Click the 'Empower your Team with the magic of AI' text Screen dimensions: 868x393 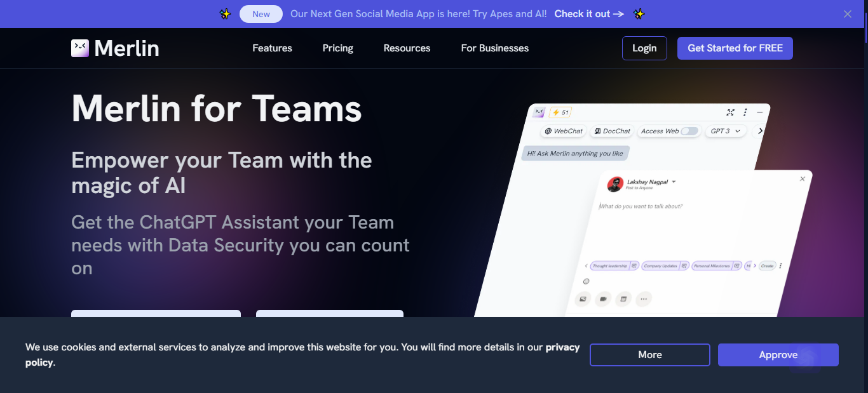click(x=222, y=173)
